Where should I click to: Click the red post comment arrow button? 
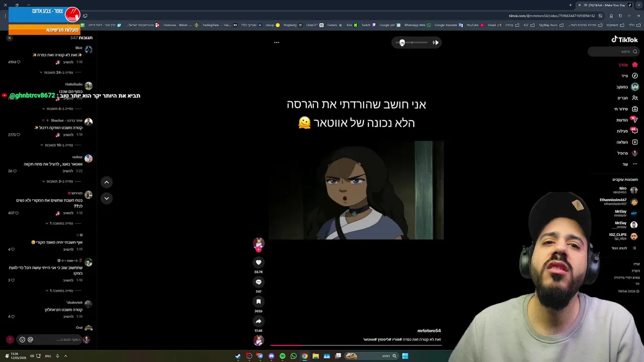tap(10, 340)
